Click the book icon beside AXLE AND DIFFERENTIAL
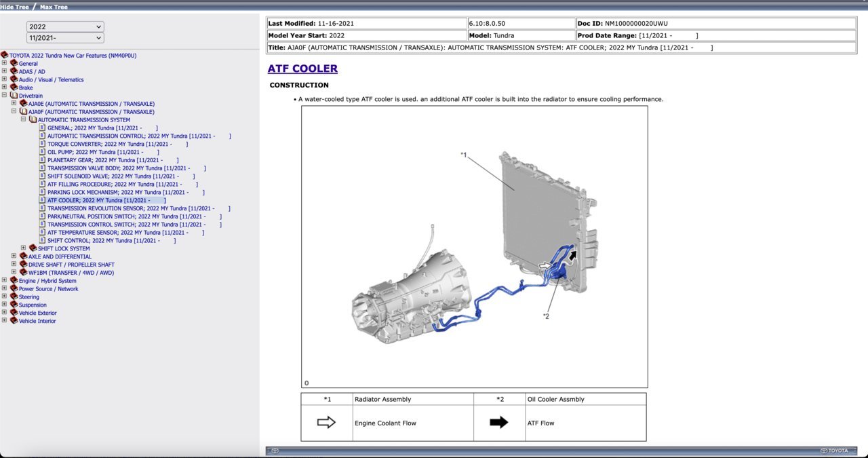868x458 pixels. pyautogui.click(x=23, y=256)
